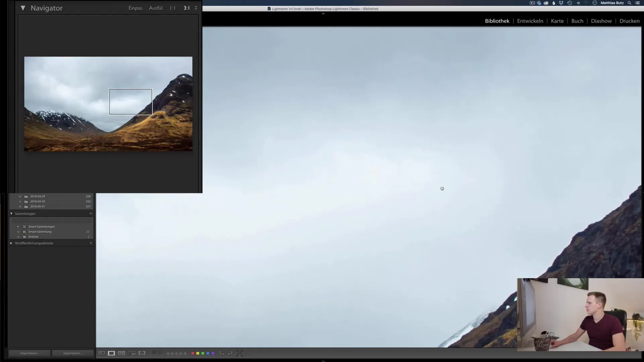Set Navigator zoom to Ausfül.
This screenshot has height=362, width=644.
tap(156, 8)
